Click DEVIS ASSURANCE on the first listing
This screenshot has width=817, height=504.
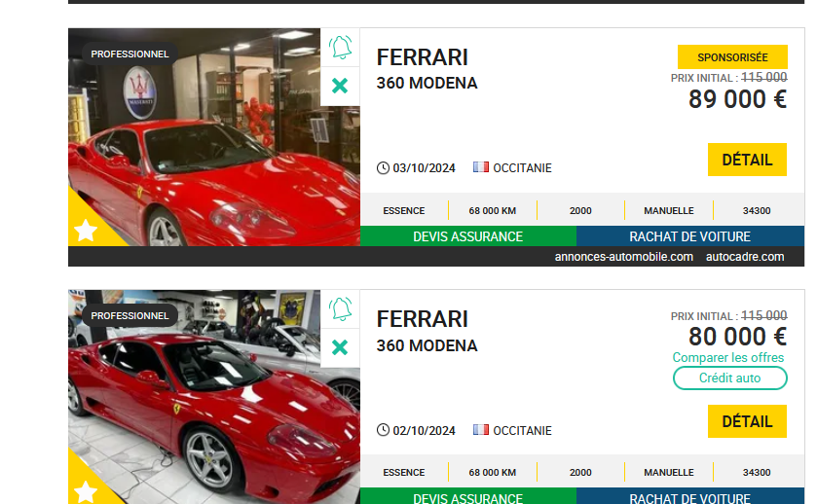coord(467,236)
